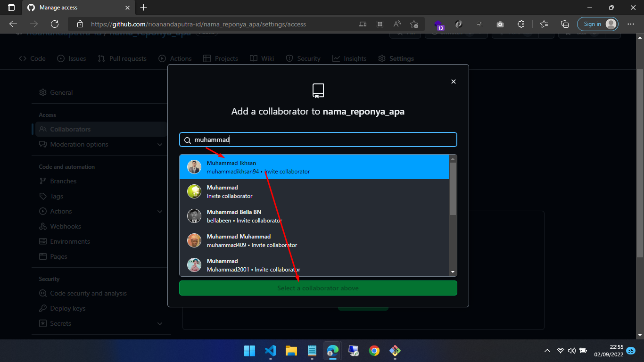
Task: Open the Windows Start menu
Action: (249, 351)
